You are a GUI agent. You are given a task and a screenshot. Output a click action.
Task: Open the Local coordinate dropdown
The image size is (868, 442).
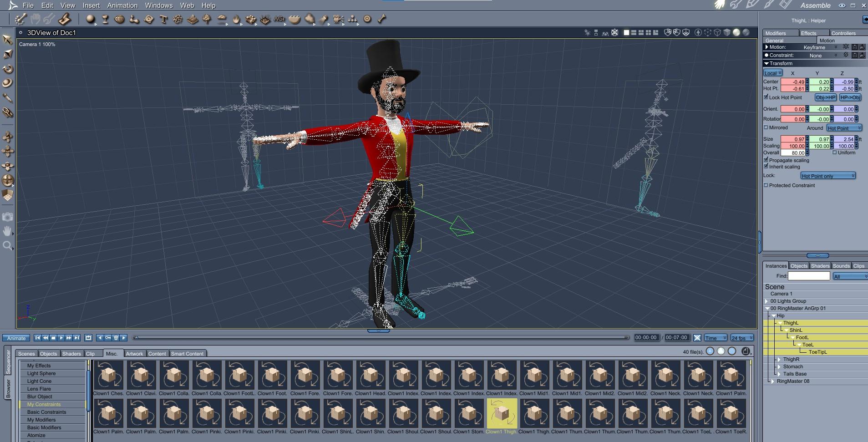click(773, 73)
